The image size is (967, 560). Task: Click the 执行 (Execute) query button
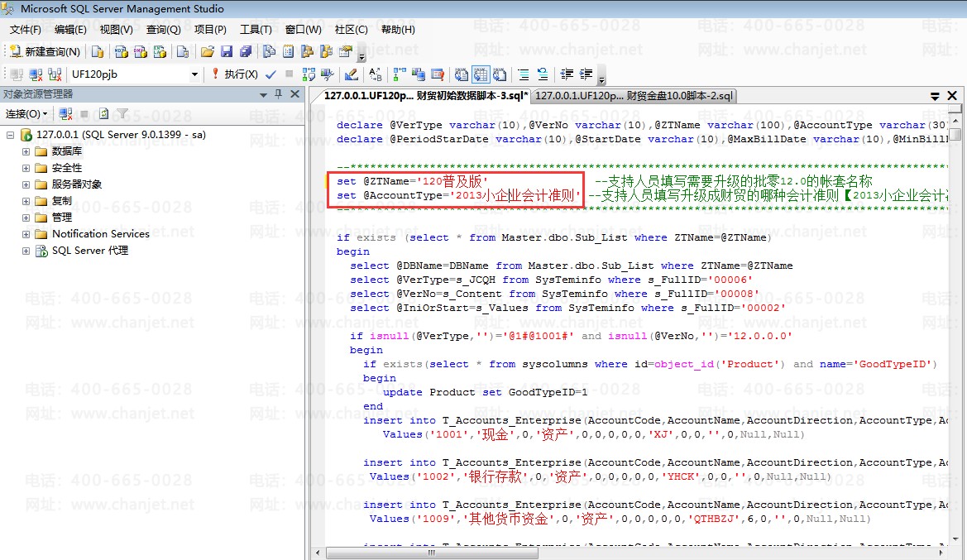point(235,74)
